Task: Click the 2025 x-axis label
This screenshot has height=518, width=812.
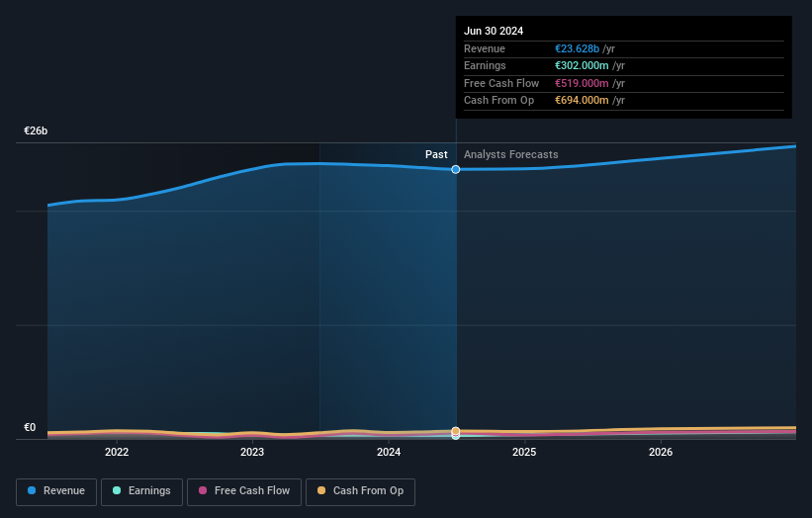Action: [x=524, y=452]
